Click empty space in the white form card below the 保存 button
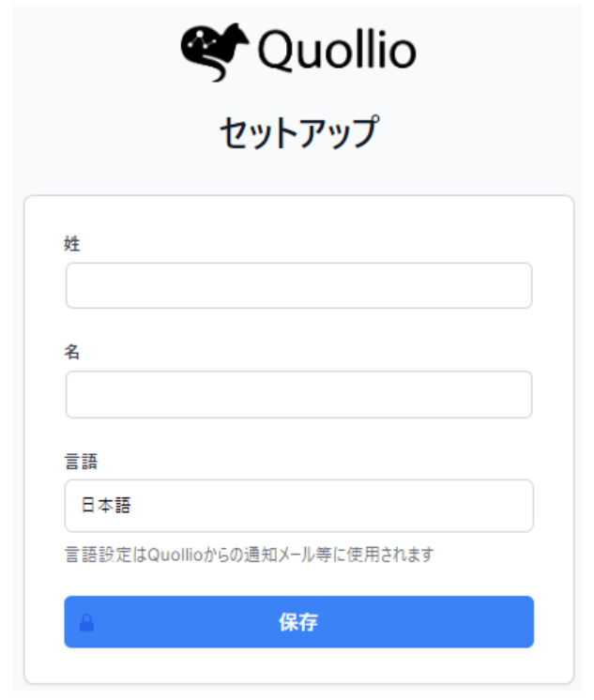Screen dimensions: 594x700 point(298,665)
